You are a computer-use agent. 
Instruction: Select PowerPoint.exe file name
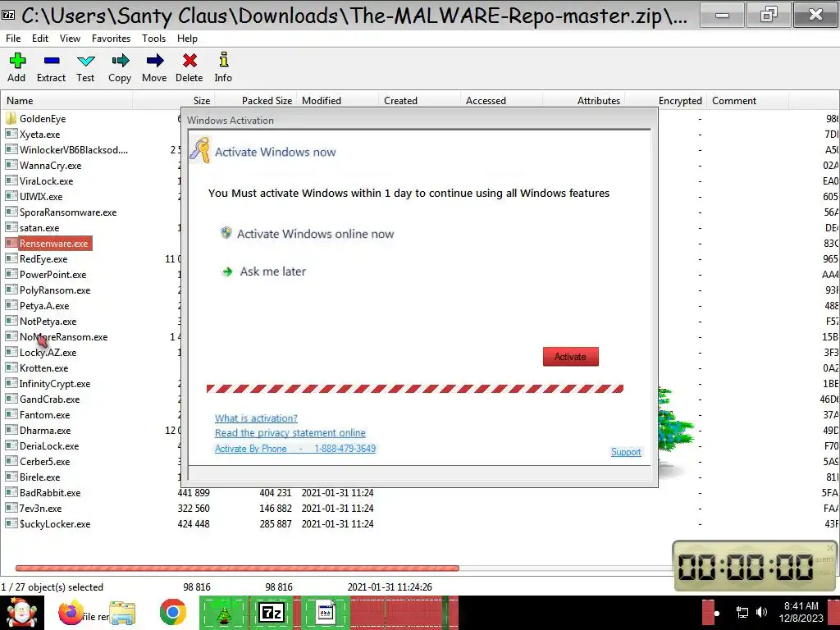53,275
